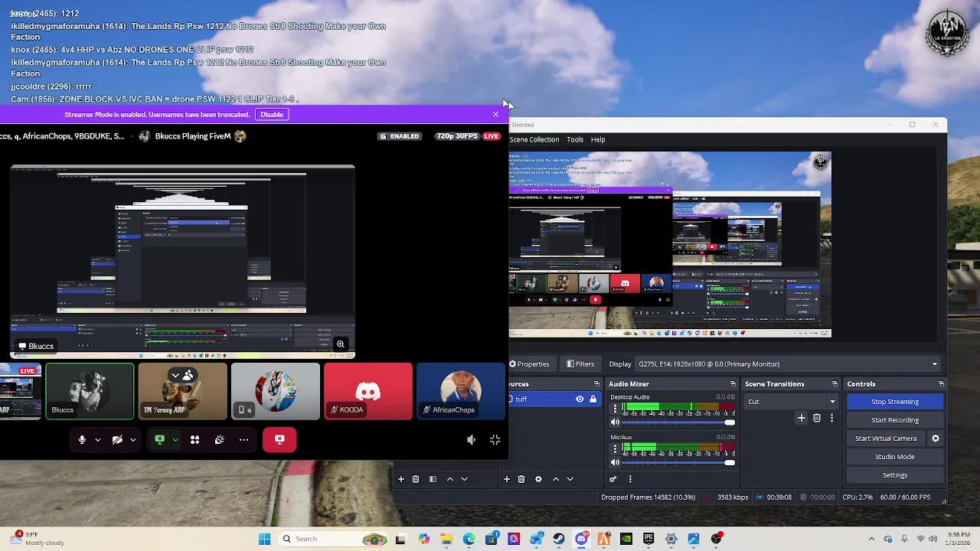Image resolution: width=980 pixels, height=551 pixels.
Task: Adjust the Mic/Aux volume slider
Action: click(x=678, y=462)
